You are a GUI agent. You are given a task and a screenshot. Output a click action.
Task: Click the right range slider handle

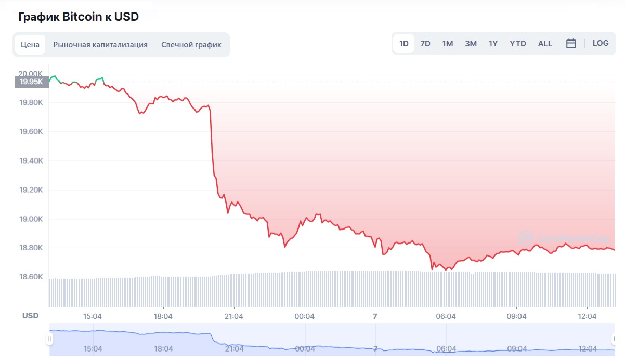(x=615, y=339)
